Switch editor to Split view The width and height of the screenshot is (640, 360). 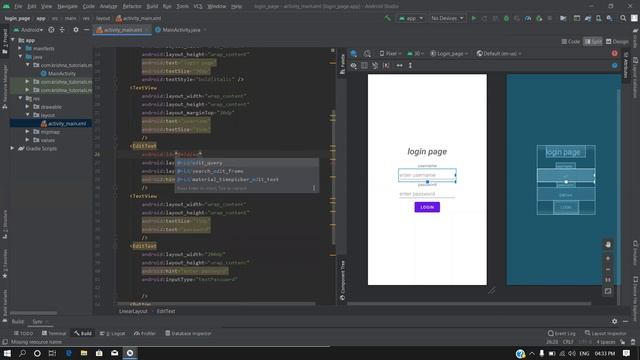(x=593, y=42)
